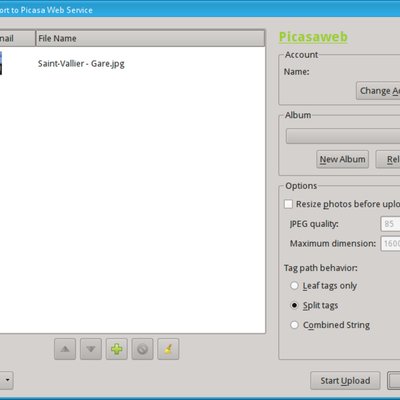The height and width of the screenshot is (400, 400).
Task: Click the JPEG quality value field
Action: tap(390, 224)
